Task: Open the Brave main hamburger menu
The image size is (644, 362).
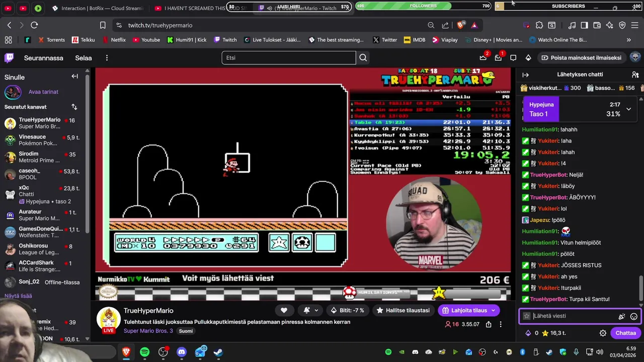Action: click(635, 25)
